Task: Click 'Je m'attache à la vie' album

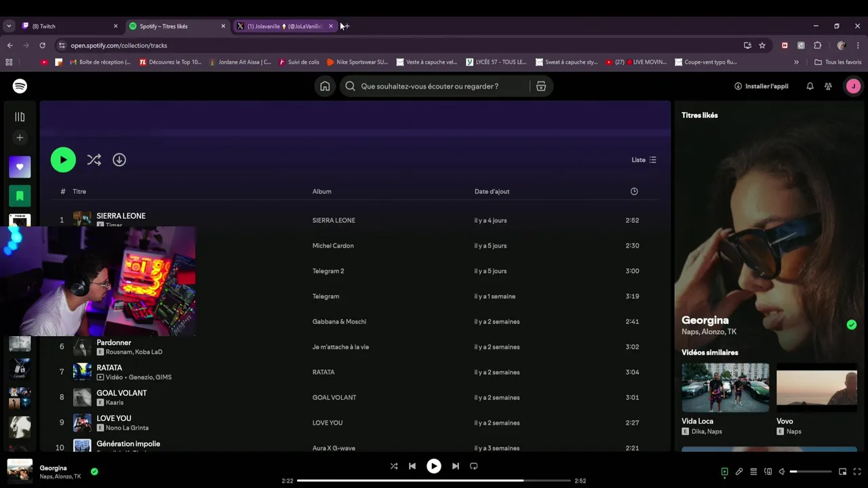Action: point(340,347)
